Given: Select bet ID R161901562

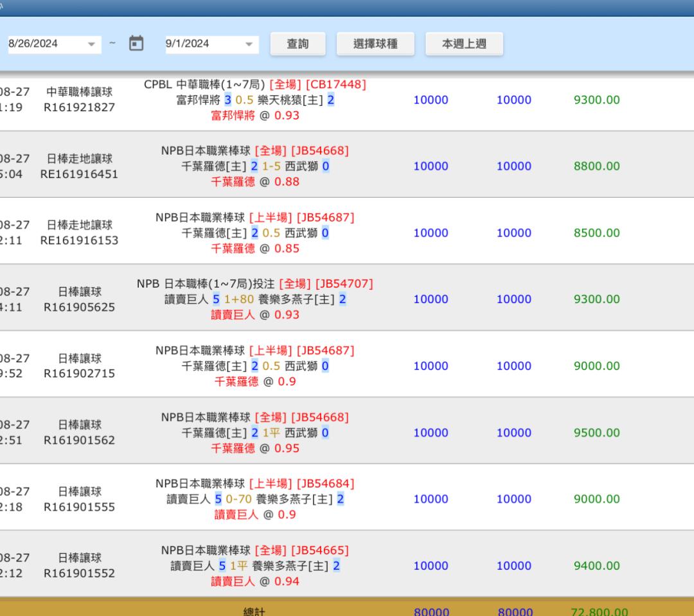Looking at the screenshot, I should pyautogui.click(x=79, y=440).
